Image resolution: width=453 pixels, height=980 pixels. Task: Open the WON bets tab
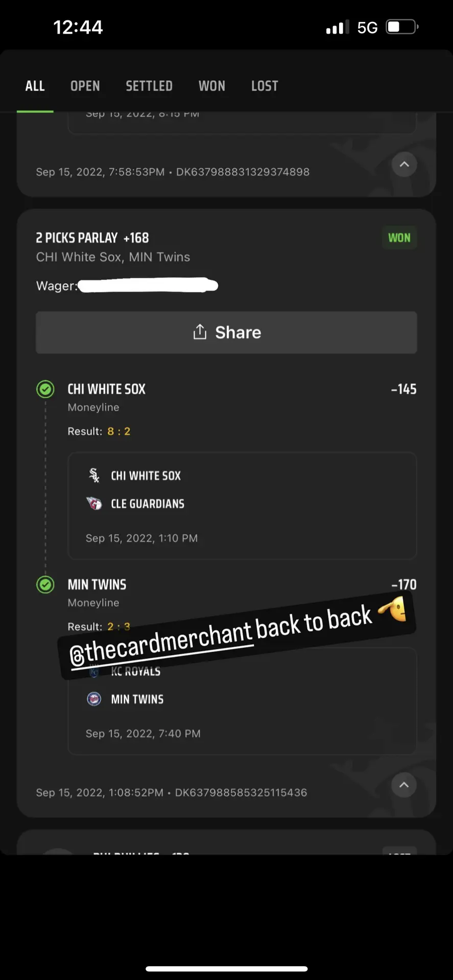[x=212, y=86]
